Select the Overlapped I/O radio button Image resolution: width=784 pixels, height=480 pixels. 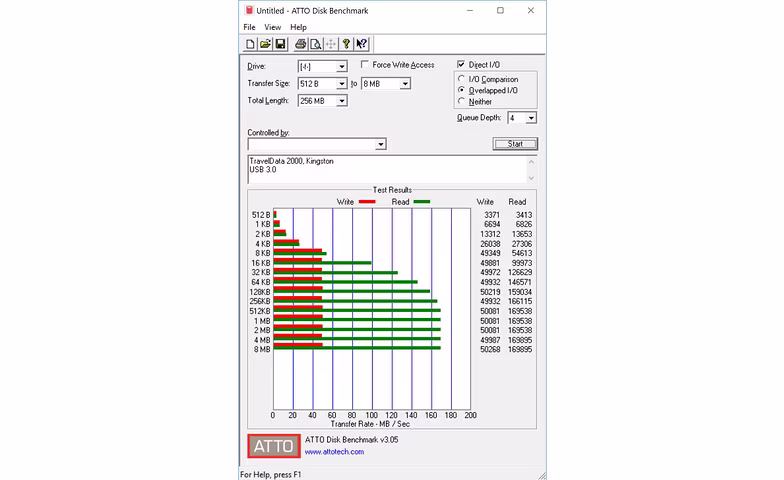click(462, 90)
